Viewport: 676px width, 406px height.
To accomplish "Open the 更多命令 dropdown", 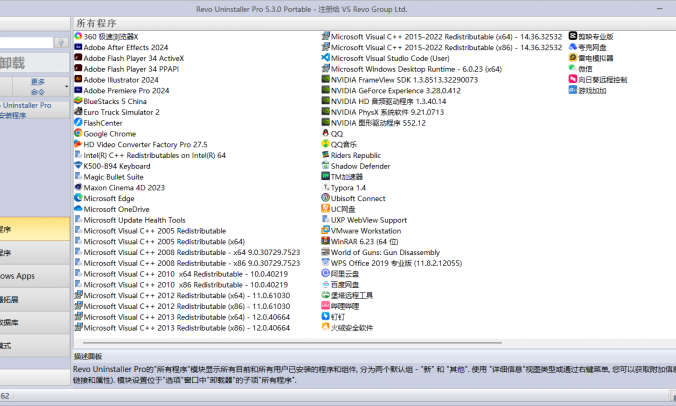I will click(x=41, y=87).
